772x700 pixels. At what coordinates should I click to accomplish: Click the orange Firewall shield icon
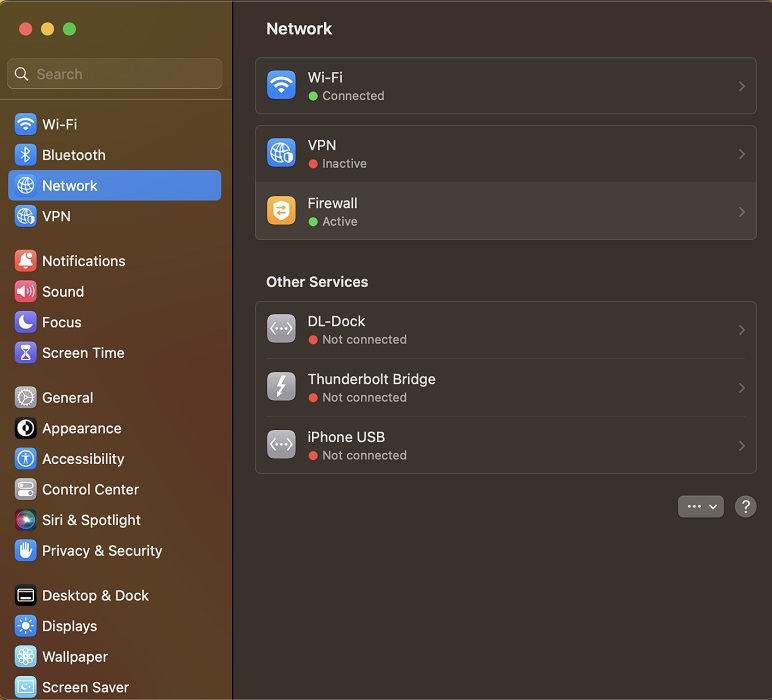(281, 211)
